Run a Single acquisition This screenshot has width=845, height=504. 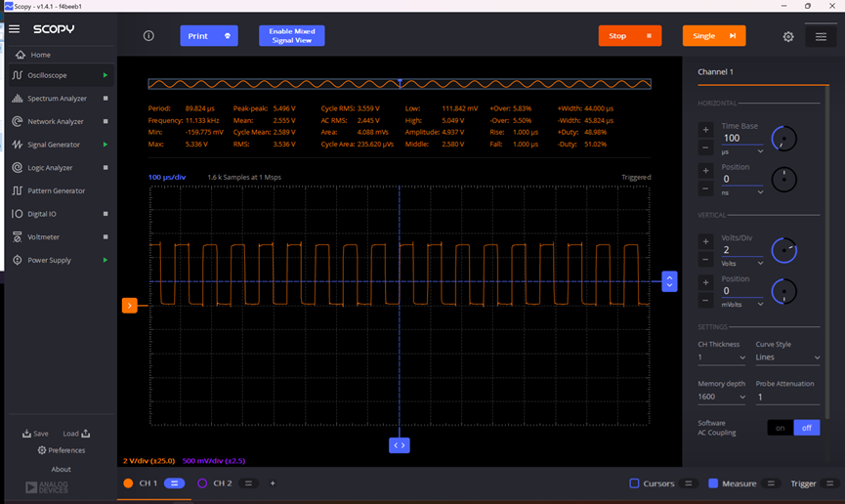714,35
